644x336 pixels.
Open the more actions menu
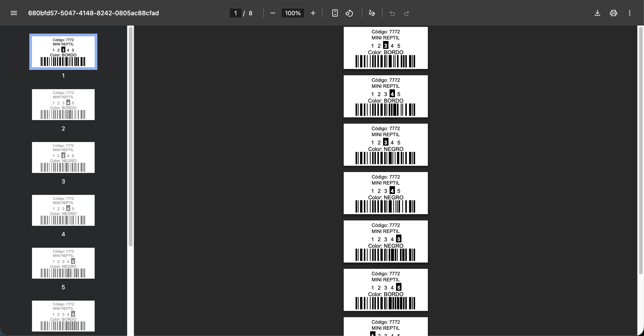coord(629,13)
